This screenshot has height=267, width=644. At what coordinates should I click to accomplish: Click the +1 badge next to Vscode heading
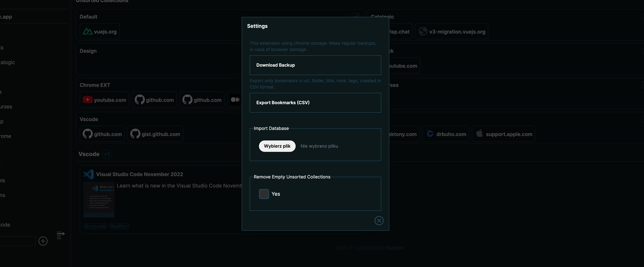point(107,154)
